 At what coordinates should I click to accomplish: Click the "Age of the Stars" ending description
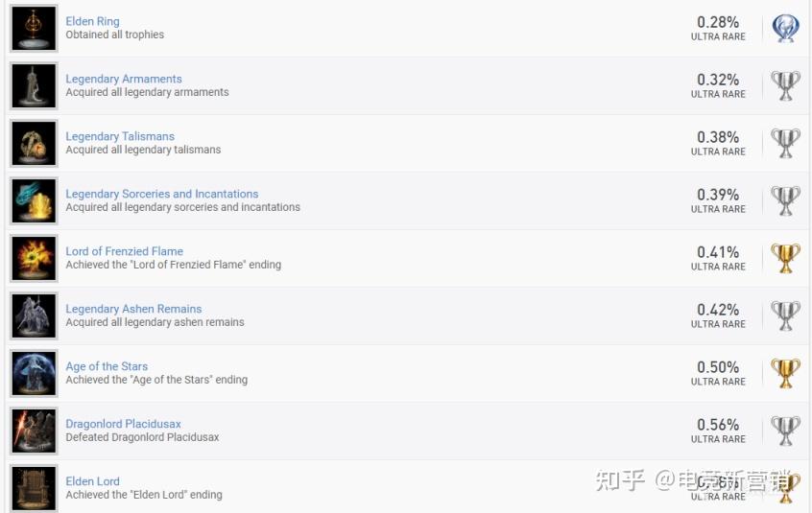click(x=156, y=380)
